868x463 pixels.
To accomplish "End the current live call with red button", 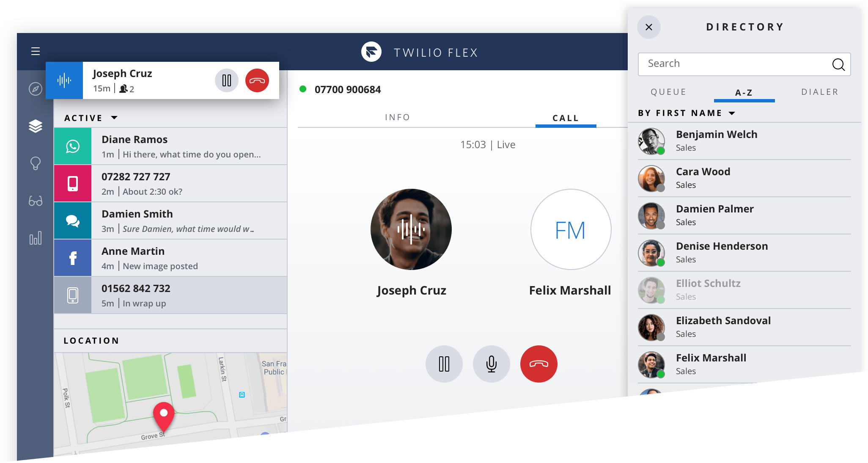I will coord(539,364).
